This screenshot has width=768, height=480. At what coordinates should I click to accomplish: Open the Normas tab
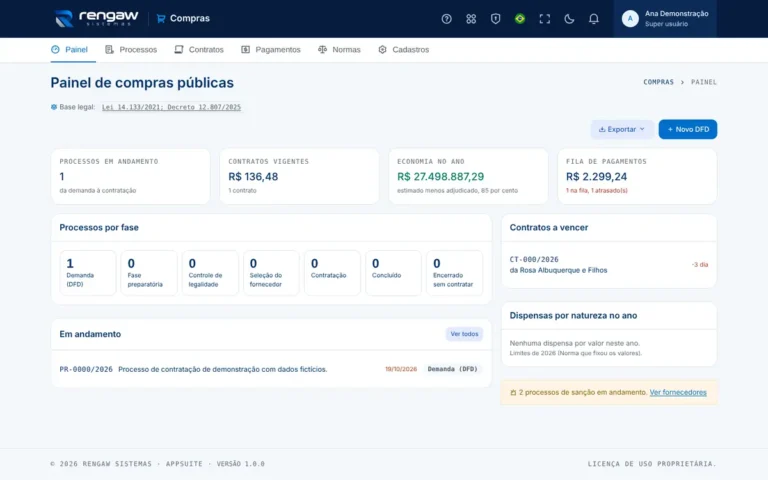[339, 49]
